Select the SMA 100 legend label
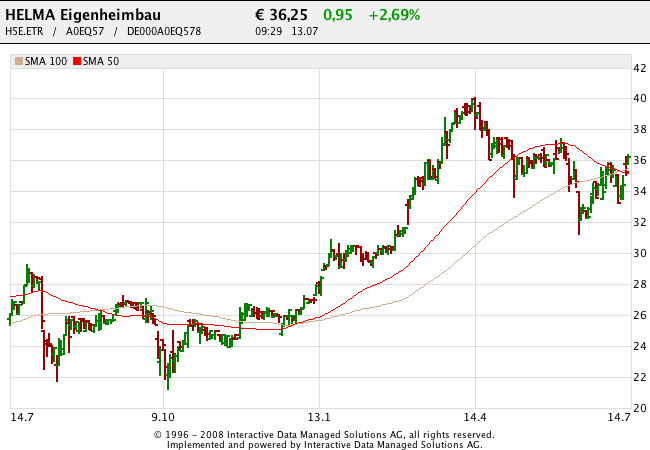Screen dimensions: 650x450 46,62
